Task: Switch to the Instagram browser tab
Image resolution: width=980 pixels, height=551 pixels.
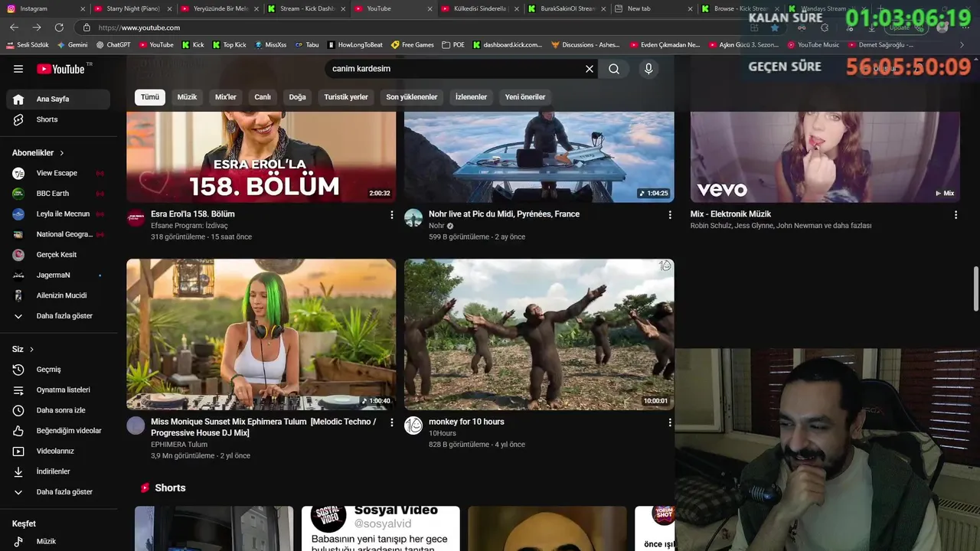Action: click(44, 8)
